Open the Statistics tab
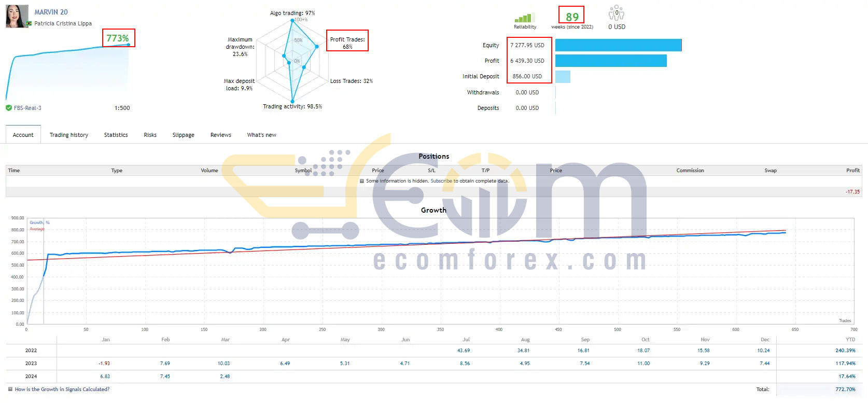 pos(116,135)
